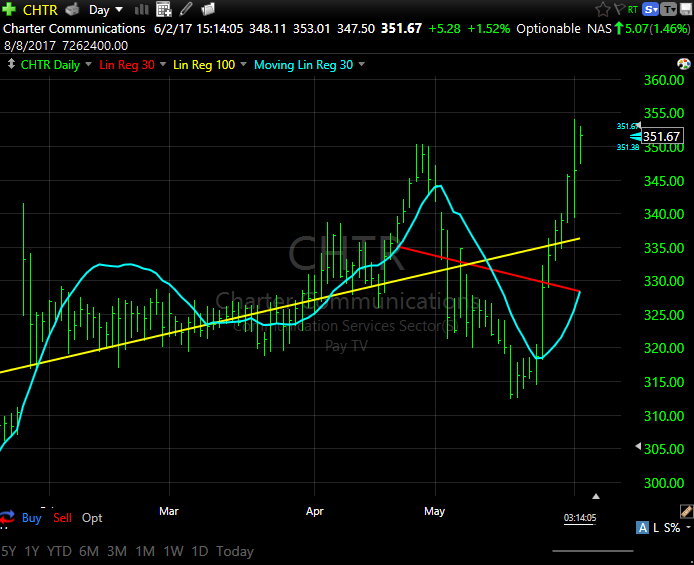694x565 pixels.
Task: Click the white up-triangle marker above the time
Action: pyautogui.click(x=596, y=496)
